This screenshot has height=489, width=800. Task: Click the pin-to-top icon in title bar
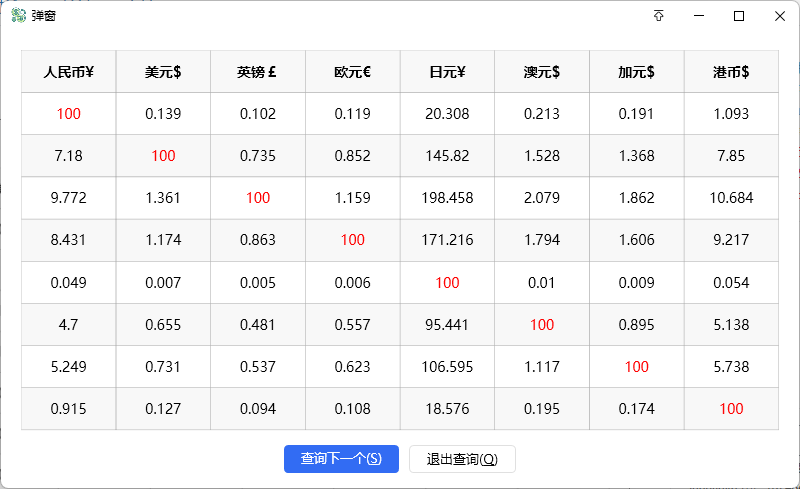(x=659, y=16)
